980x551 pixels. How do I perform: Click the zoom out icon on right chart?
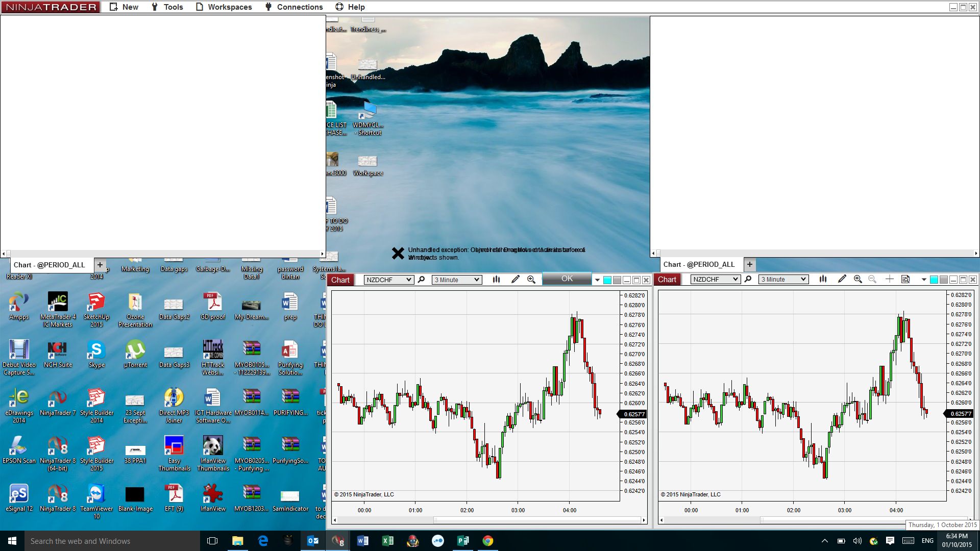pyautogui.click(x=872, y=279)
